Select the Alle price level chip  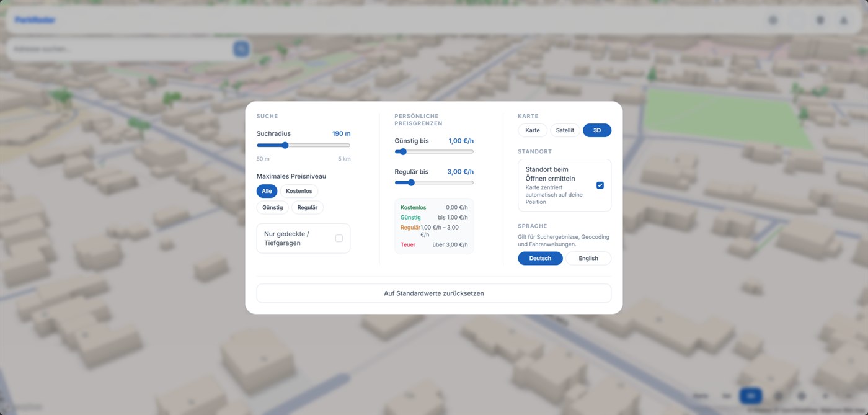pos(267,191)
